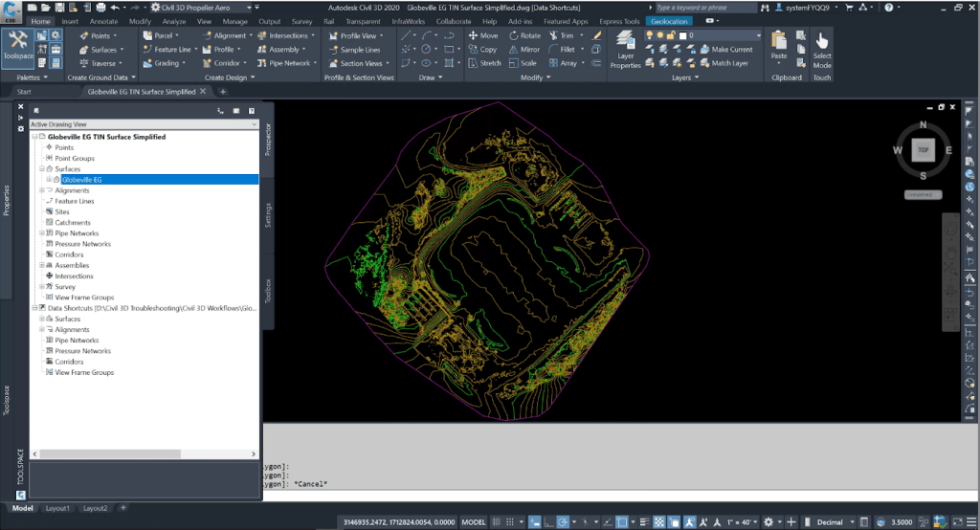Image resolution: width=980 pixels, height=530 pixels.
Task: Open the Analyze ribbon tab
Action: [174, 21]
